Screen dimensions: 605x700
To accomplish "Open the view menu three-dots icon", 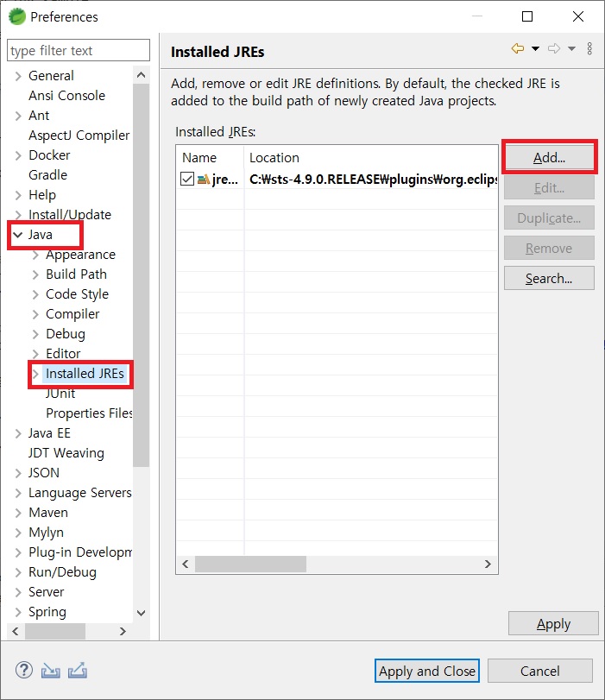I will coord(589,48).
